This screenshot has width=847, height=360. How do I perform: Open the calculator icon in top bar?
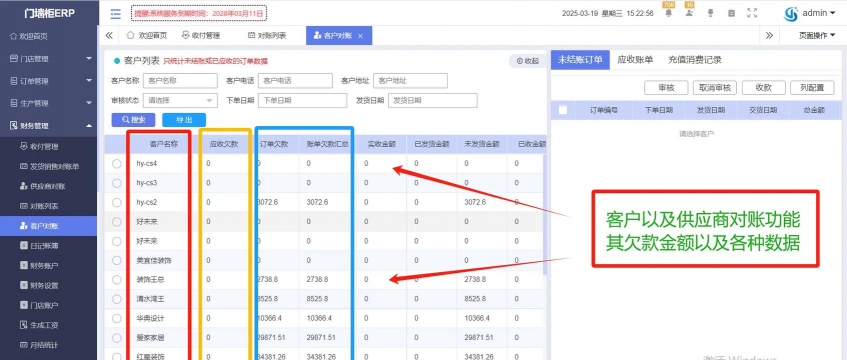tap(731, 14)
